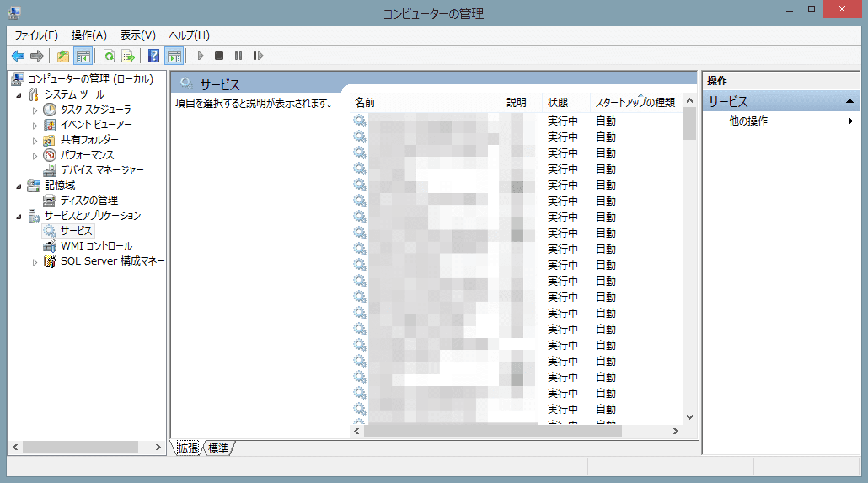
Task: Expand the タスク スケジューラ tree node
Action: coord(35,110)
